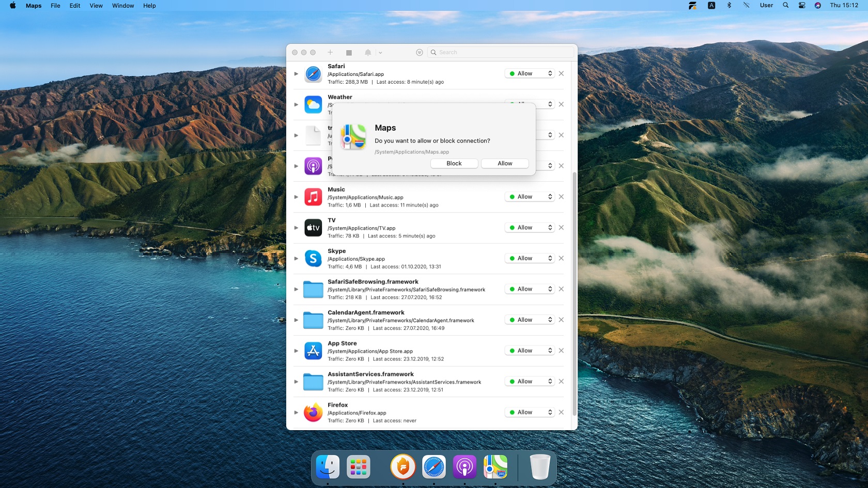Click the Safari app icon in list
The image size is (868, 488).
(x=313, y=74)
